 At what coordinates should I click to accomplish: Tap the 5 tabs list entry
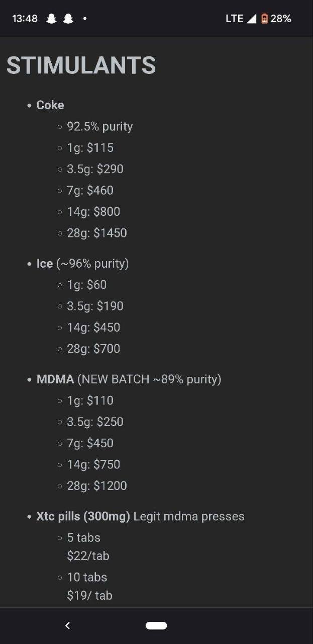coord(84,538)
